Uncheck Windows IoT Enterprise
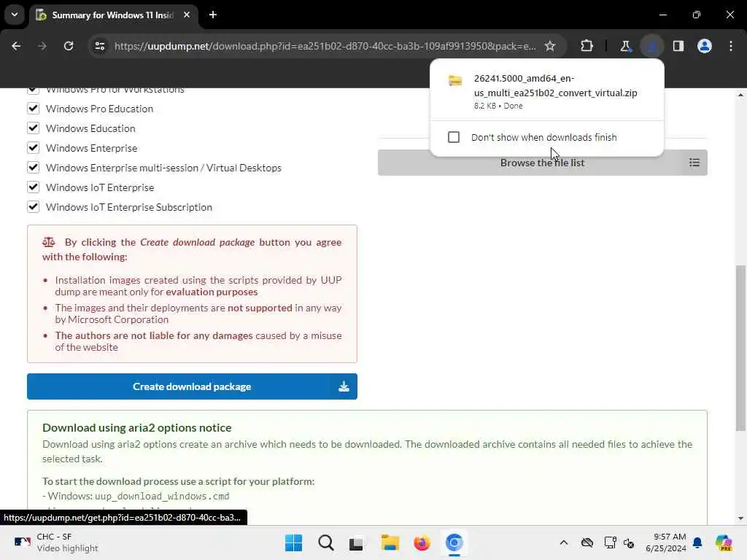 pos(33,187)
